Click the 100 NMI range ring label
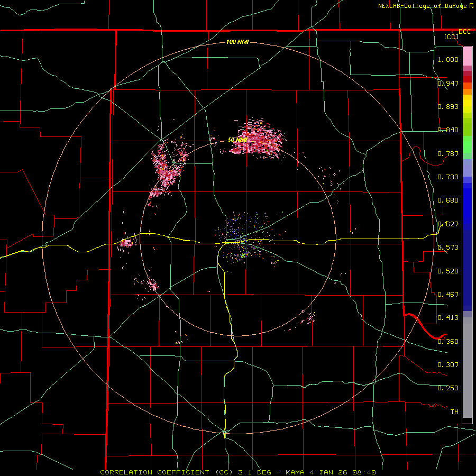 (x=237, y=42)
